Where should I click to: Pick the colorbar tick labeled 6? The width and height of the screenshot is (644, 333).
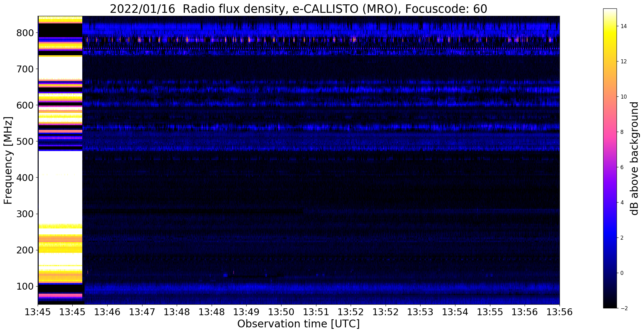coord(622,167)
